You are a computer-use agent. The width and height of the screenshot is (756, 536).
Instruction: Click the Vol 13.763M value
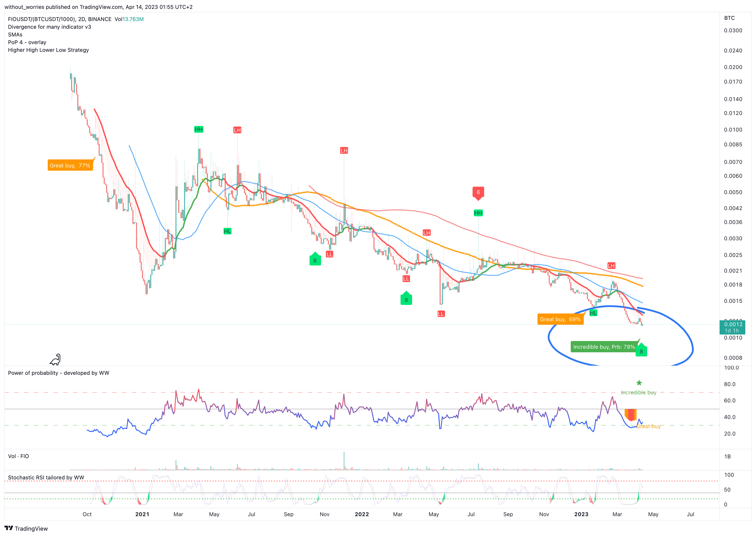coord(129,19)
